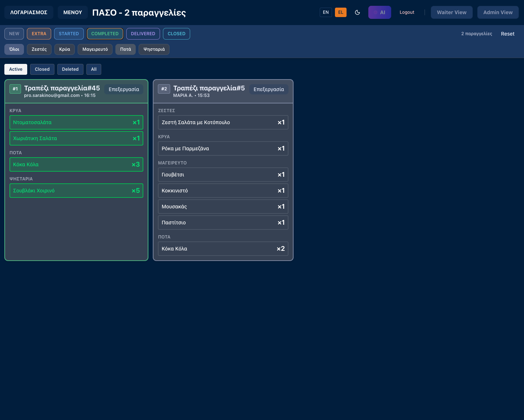Filter by the Ποτά category
Image resolution: width=524 pixels, height=420 pixels.
[x=126, y=49]
